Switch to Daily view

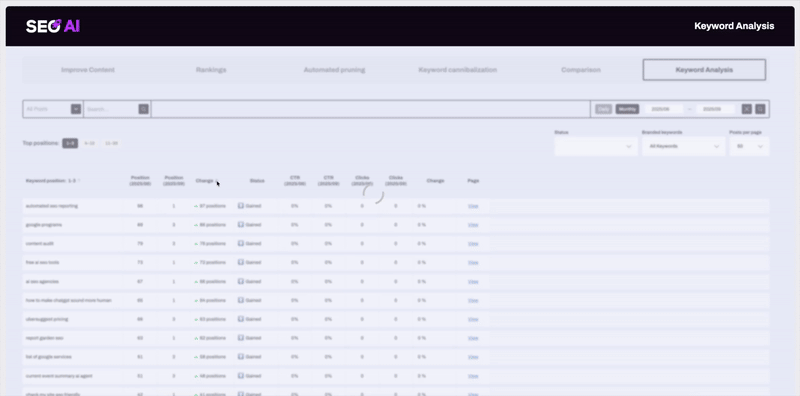[604, 109]
